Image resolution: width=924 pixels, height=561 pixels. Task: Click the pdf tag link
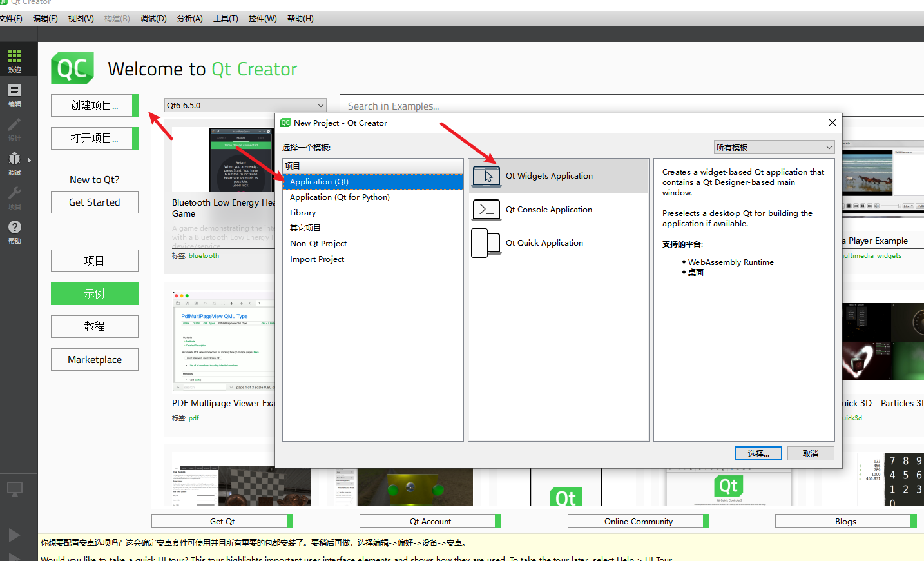[x=193, y=418]
